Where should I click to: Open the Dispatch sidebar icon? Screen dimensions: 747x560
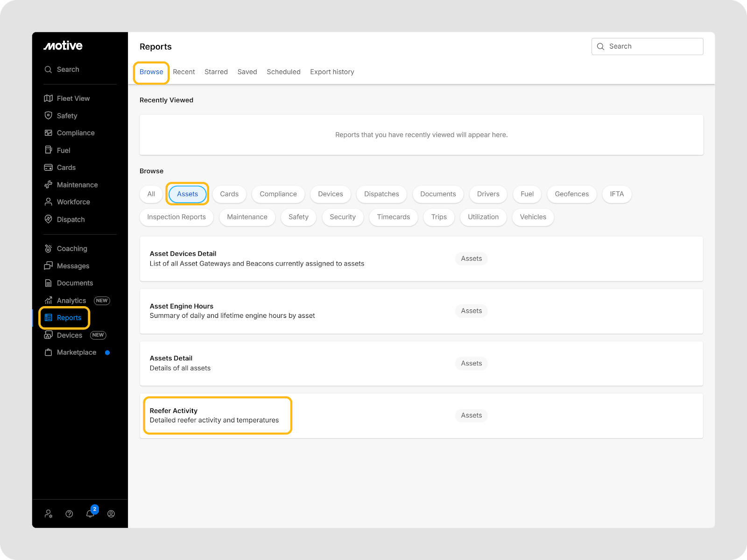(48, 219)
